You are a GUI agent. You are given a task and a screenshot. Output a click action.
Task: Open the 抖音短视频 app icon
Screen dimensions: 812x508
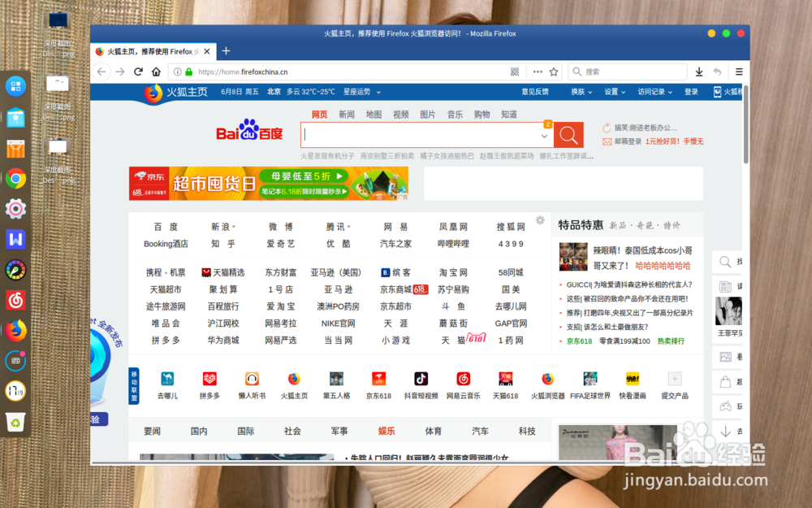[x=421, y=379]
